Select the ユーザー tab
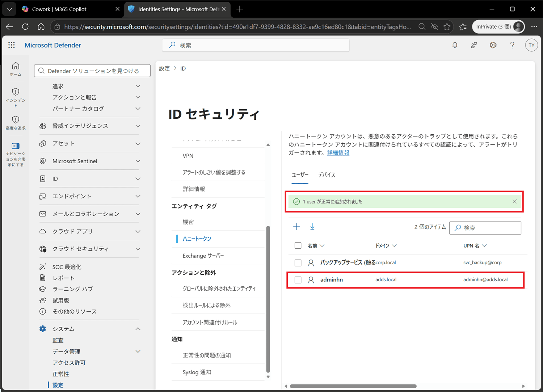 [300, 175]
